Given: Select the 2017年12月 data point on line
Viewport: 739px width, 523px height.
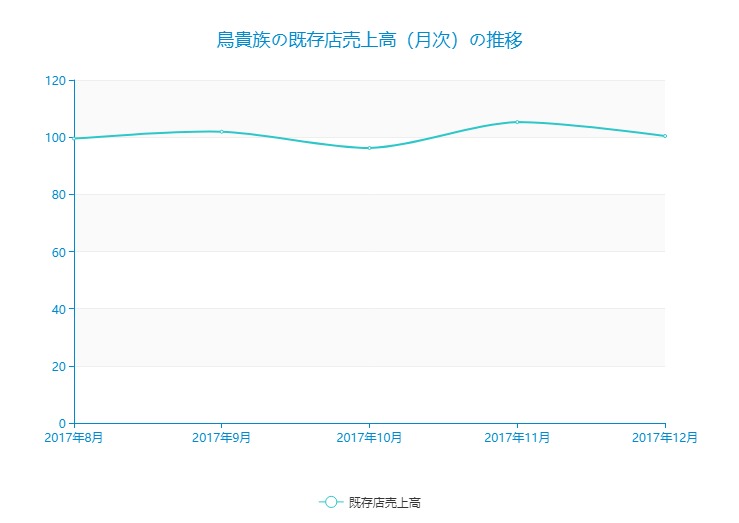Looking at the screenshot, I should tap(664, 136).
